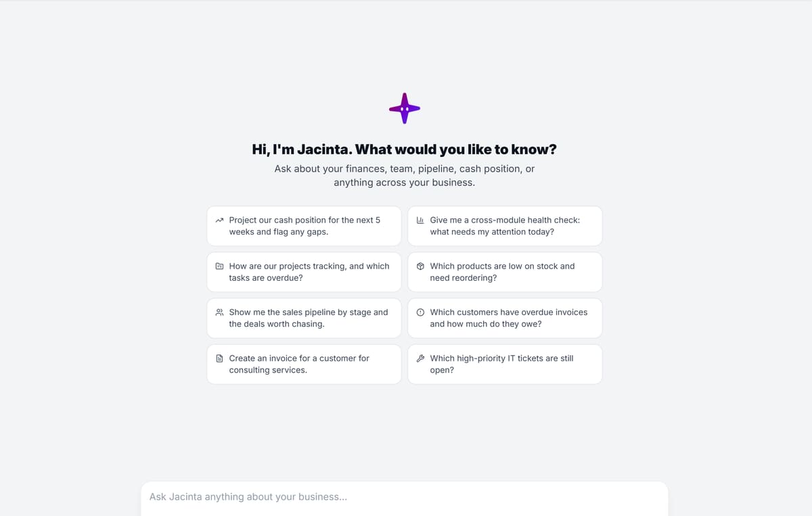The image size is (812, 516).
Task: Select the 'Project our cash position' suggestion
Action: 304,226
